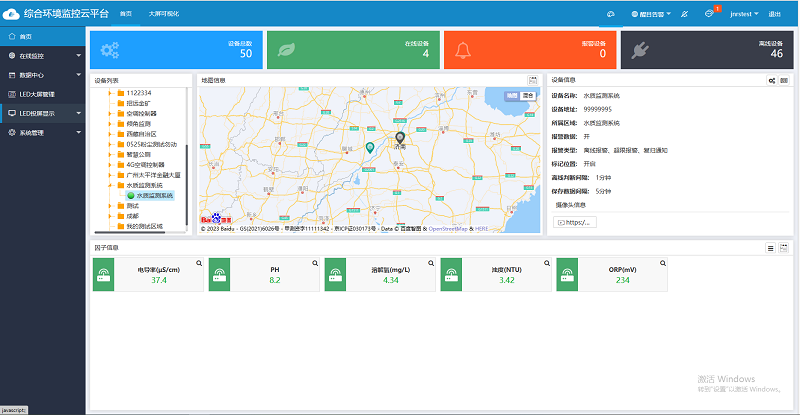Select 水质监测系统 device in the tree
Screen dimensions: 800x415
154,196
